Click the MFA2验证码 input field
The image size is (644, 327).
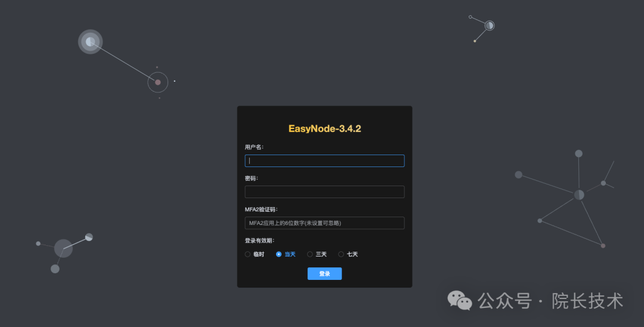tap(324, 223)
